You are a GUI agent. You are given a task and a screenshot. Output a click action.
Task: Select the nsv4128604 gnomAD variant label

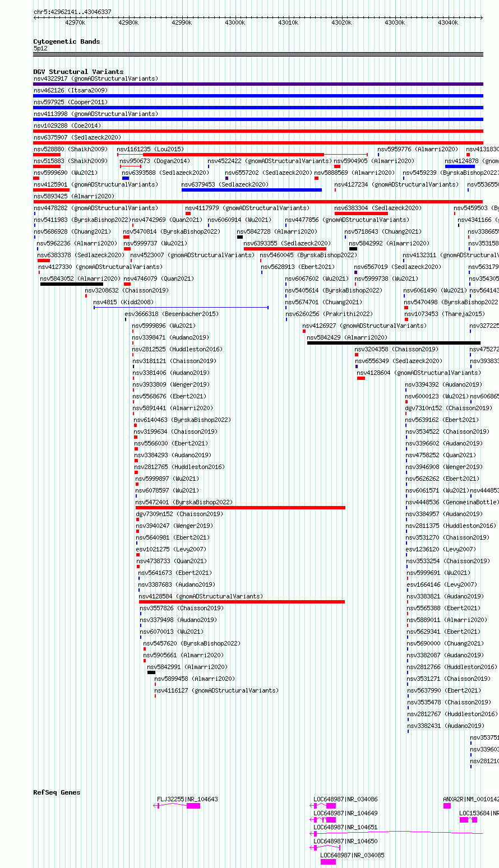point(419,373)
